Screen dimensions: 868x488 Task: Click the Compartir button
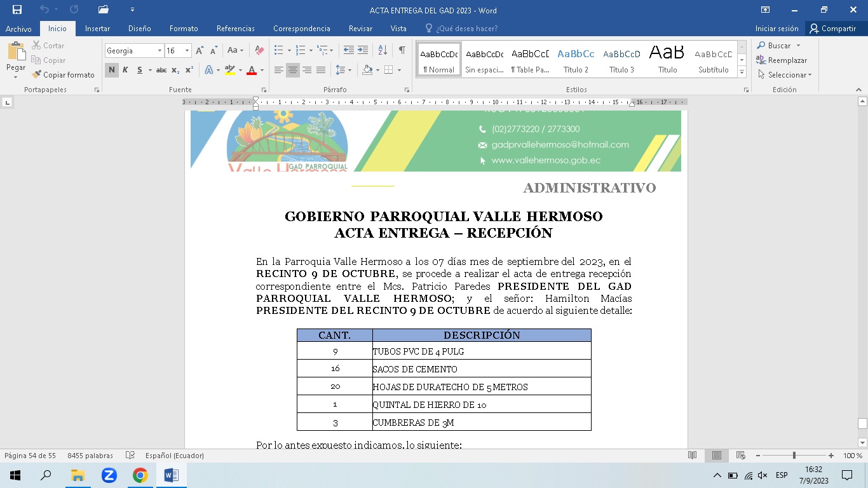pos(832,29)
